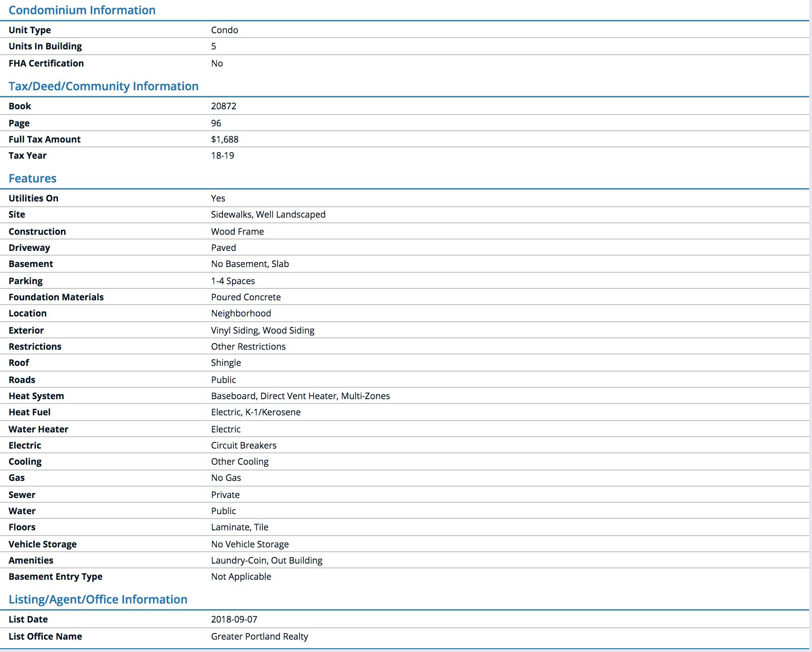Viewport: 812px width, 652px height.
Task: Click the Poured Concrete value
Action: (246, 297)
